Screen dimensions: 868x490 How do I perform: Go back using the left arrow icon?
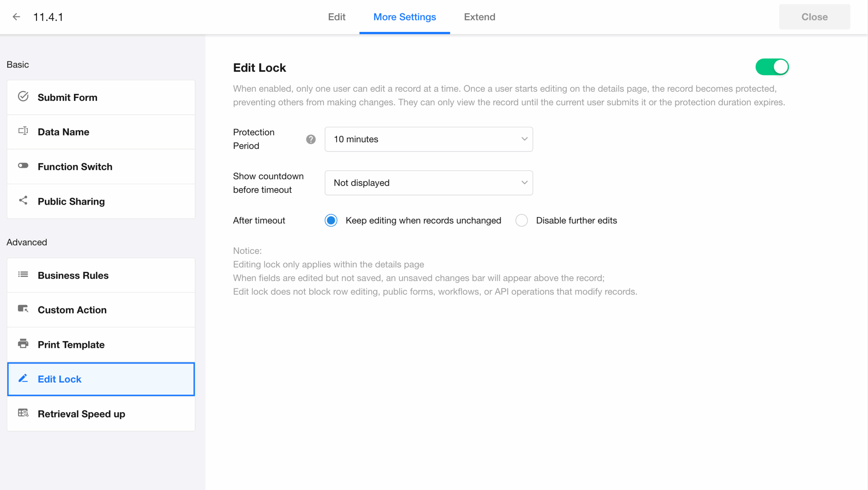(x=16, y=17)
